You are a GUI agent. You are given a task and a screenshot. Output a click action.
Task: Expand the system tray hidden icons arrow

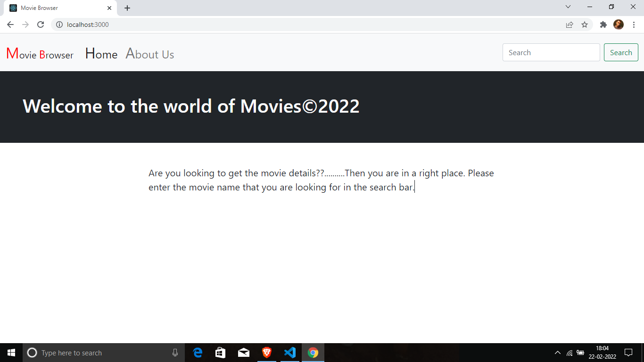[557, 353]
